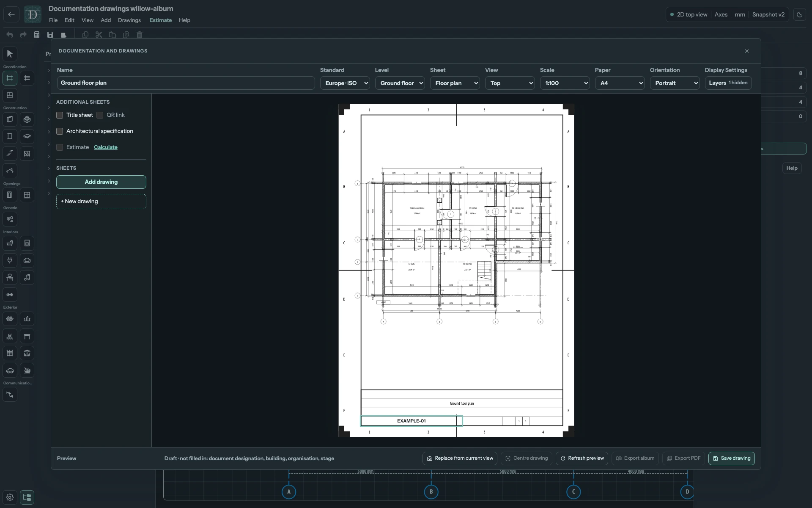Image resolution: width=812 pixels, height=508 pixels.
Task: Click Save drawing button
Action: (x=732, y=458)
